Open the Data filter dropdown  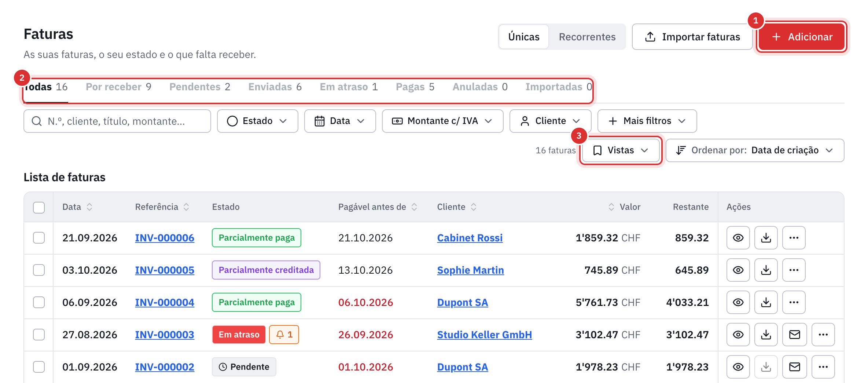coord(340,121)
